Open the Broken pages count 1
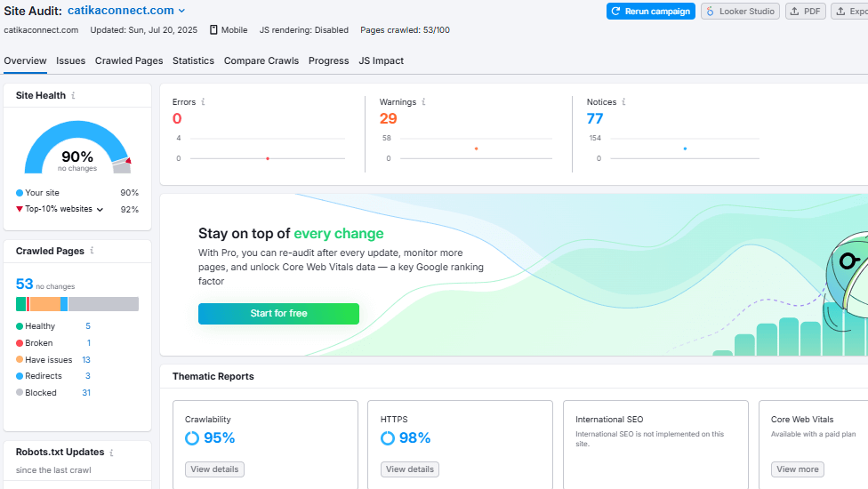868x489 pixels. tap(89, 343)
